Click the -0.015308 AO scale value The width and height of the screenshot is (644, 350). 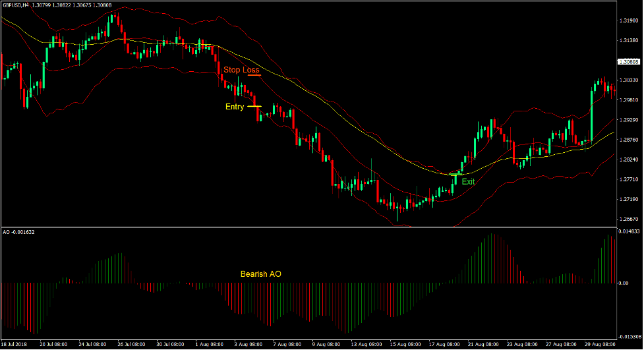pos(629,336)
